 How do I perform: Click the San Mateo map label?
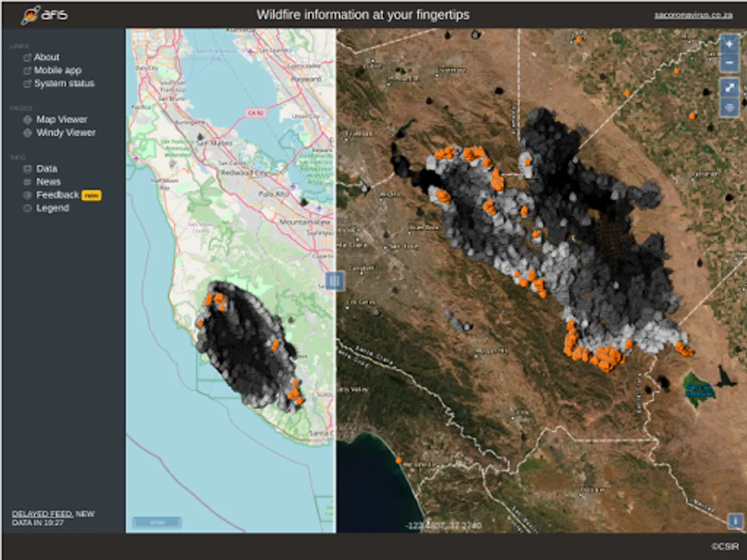point(214,143)
